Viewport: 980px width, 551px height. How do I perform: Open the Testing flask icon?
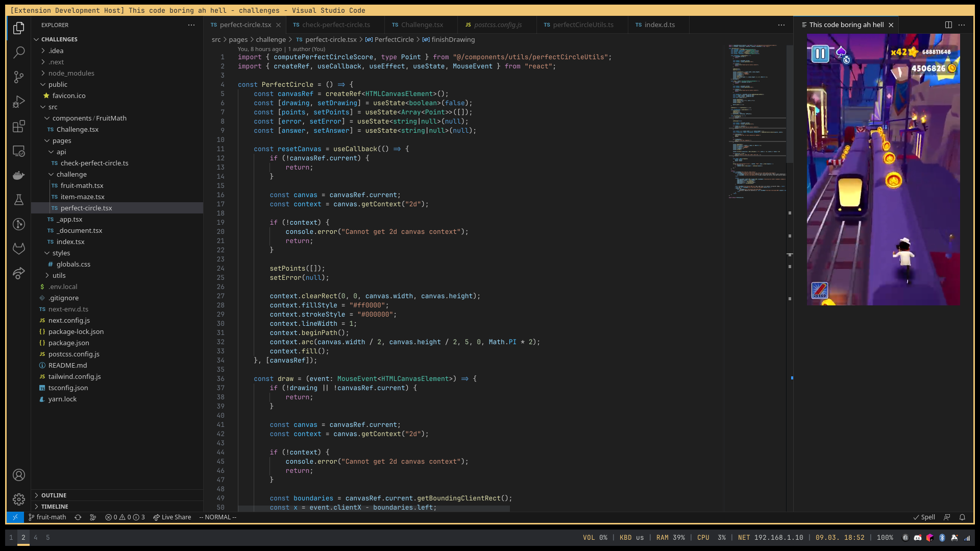(19, 200)
